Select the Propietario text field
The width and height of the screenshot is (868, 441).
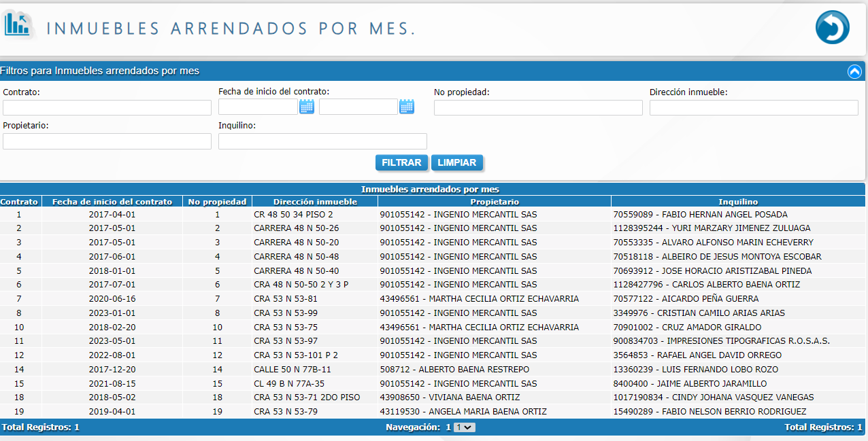click(x=107, y=141)
